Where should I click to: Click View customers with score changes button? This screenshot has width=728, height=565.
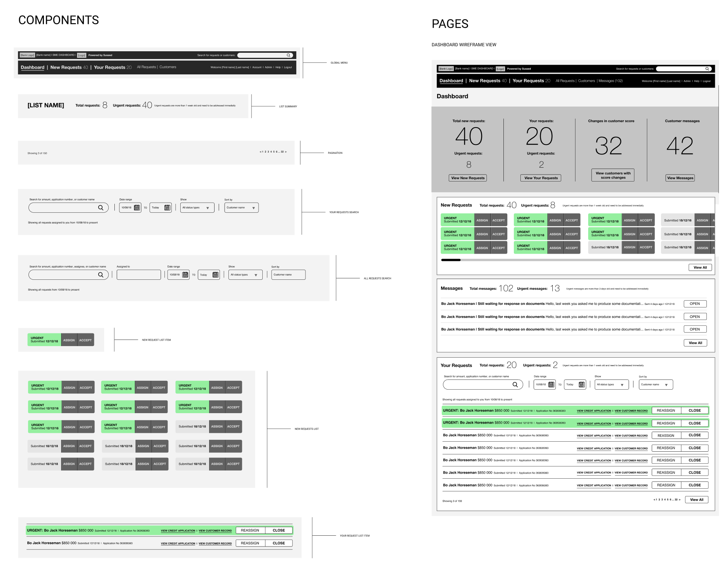click(x=613, y=175)
